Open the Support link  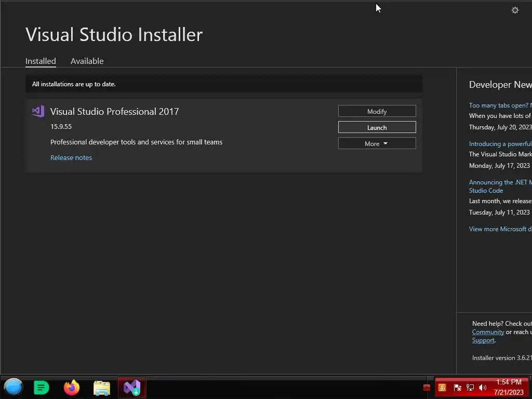(x=483, y=340)
